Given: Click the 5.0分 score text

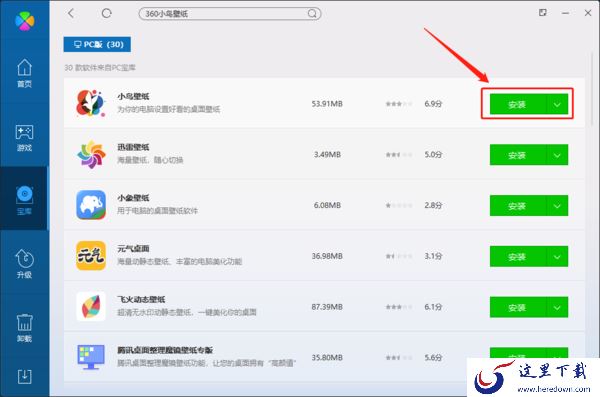Looking at the screenshot, I should coord(433,155).
